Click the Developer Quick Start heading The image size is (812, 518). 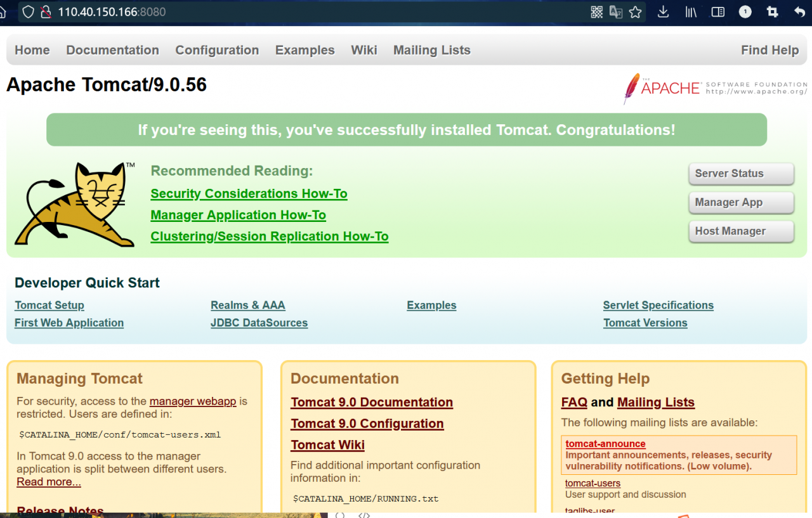tap(87, 283)
